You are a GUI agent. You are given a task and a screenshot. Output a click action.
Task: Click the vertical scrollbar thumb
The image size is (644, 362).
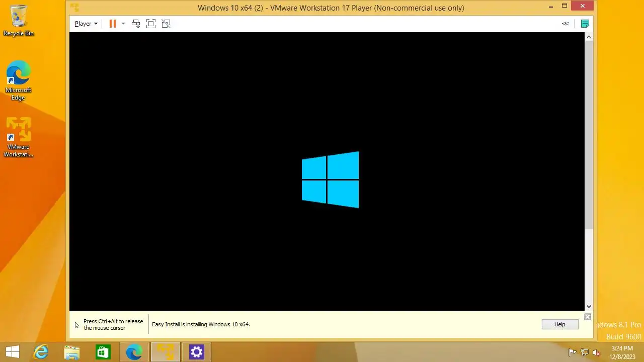[589, 136]
